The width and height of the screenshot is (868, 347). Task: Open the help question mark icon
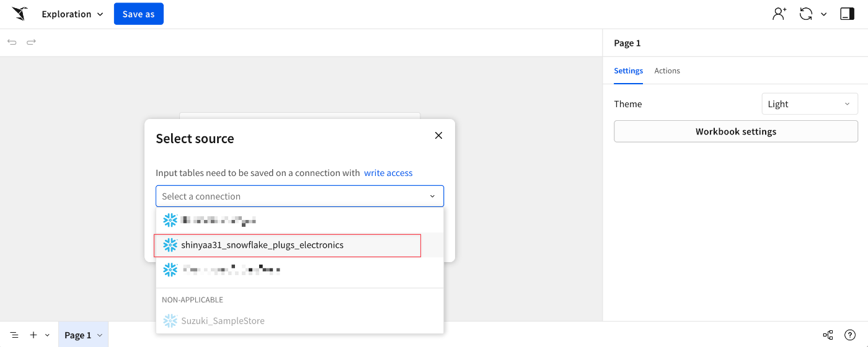pyautogui.click(x=850, y=335)
